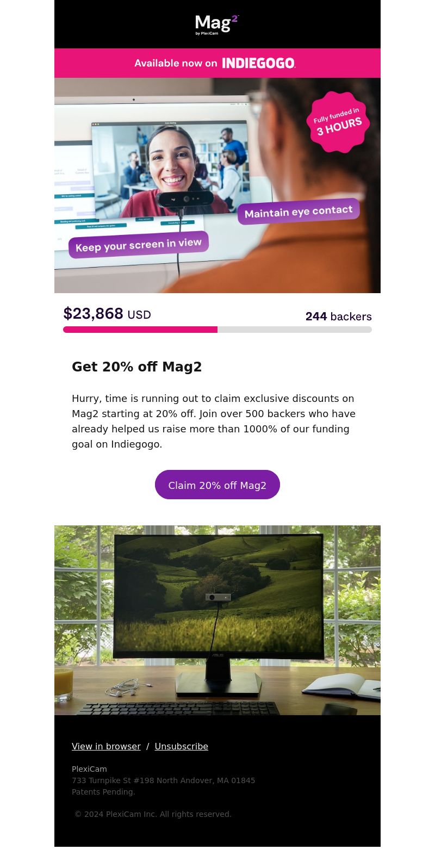The image size is (435, 868).
Task: Select the Maintain eye contact label
Action: 299,212
